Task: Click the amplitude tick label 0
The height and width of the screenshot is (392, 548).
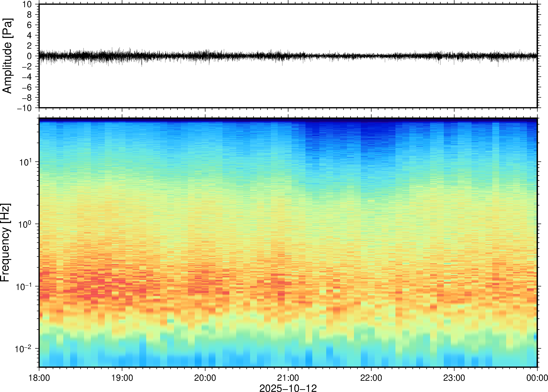Action: [30, 56]
